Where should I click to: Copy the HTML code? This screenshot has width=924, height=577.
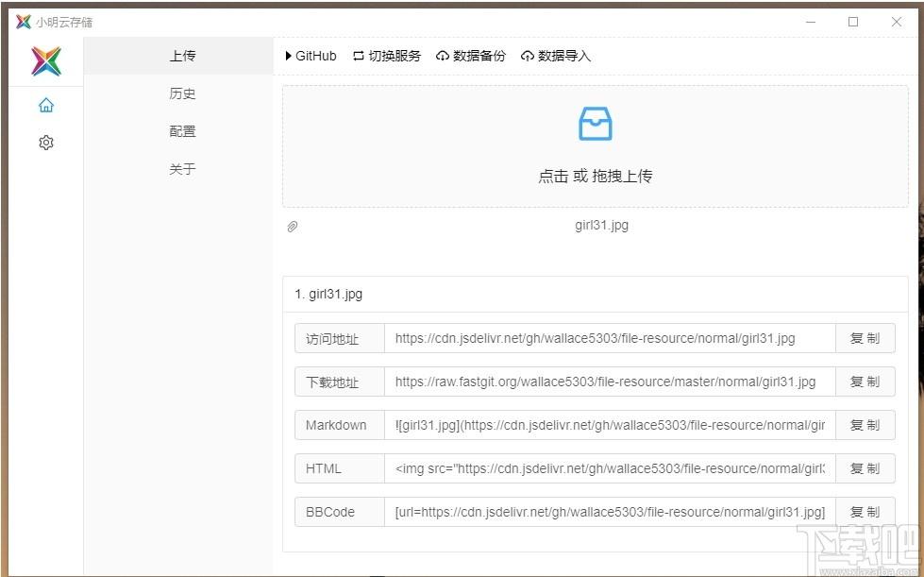click(x=865, y=468)
